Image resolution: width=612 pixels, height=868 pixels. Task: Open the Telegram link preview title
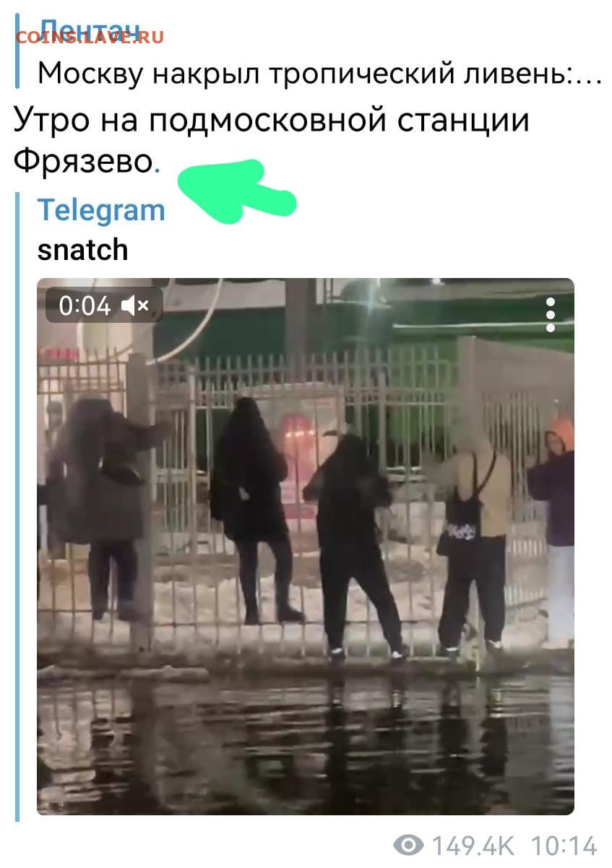click(x=101, y=210)
